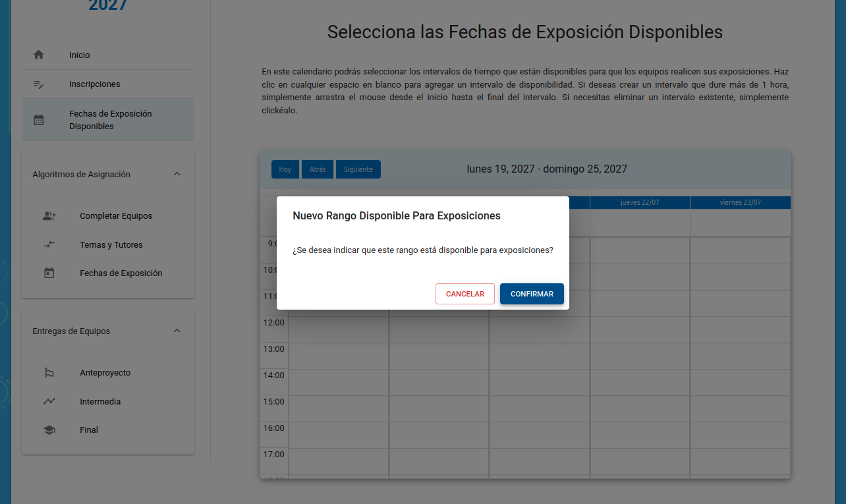Go back a week with Atrás

(x=318, y=169)
